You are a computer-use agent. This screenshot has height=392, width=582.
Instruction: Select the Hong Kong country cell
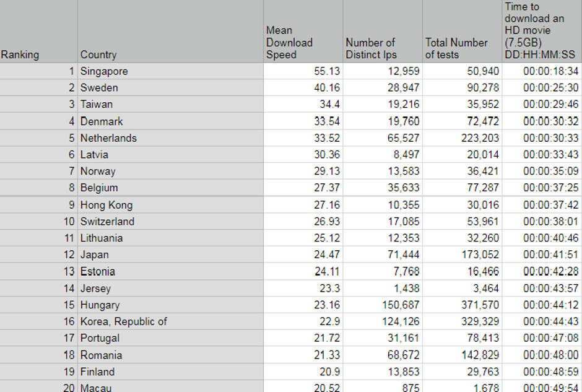click(x=170, y=204)
